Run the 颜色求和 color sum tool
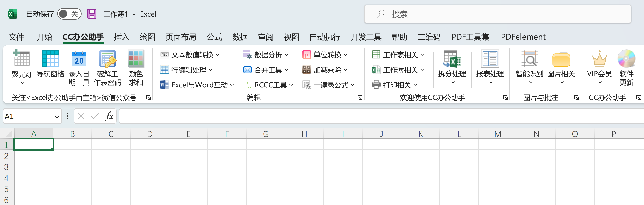Screen dimensions: 644x205 tap(136, 68)
